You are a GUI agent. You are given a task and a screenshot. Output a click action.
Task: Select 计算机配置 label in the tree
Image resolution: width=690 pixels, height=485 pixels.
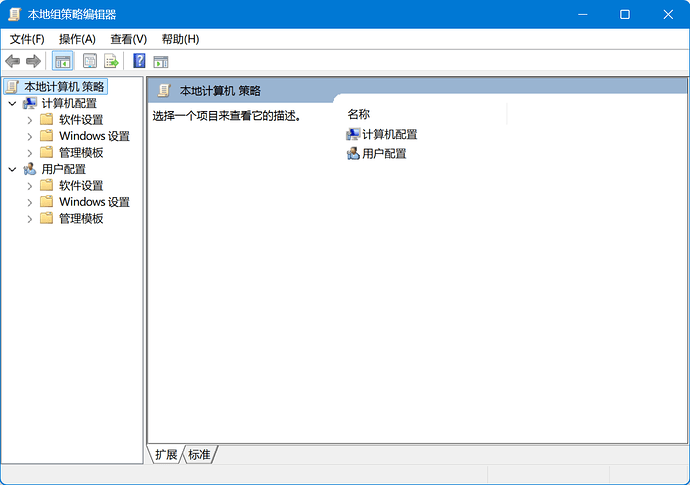click(x=69, y=103)
